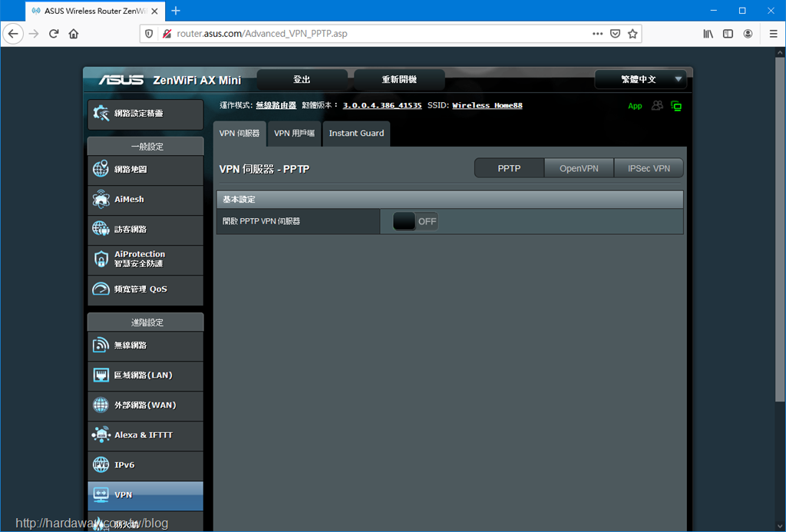Viewport: 786px width, 532px height.
Task: Open browser home page icon
Action: coord(74,34)
